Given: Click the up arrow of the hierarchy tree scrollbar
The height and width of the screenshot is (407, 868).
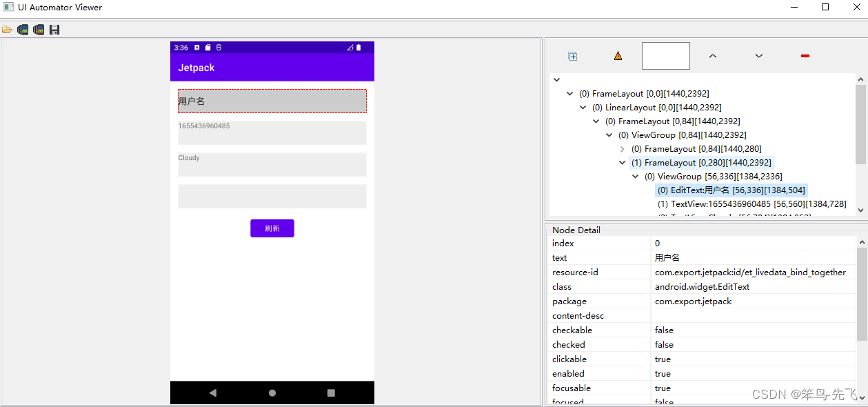Looking at the screenshot, I should [x=860, y=79].
